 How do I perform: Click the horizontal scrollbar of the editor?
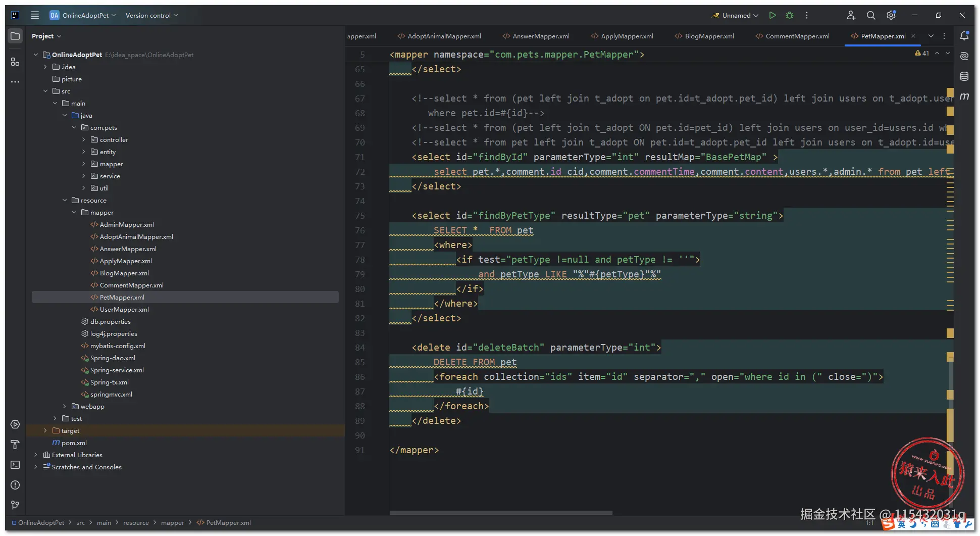(501, 513)
